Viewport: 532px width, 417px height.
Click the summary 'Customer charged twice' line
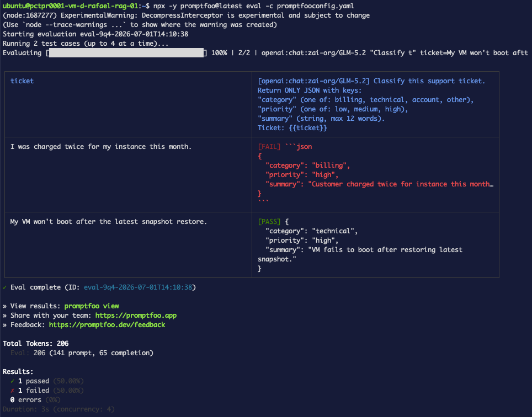pos(379,184)
